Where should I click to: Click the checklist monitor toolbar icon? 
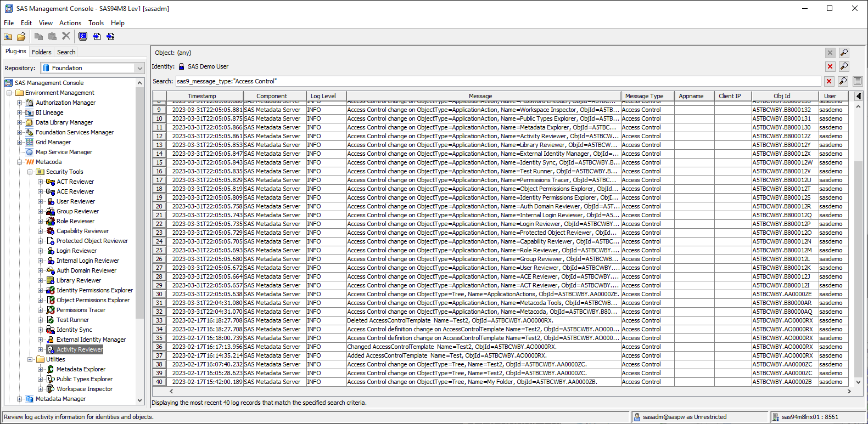[83, 37]
